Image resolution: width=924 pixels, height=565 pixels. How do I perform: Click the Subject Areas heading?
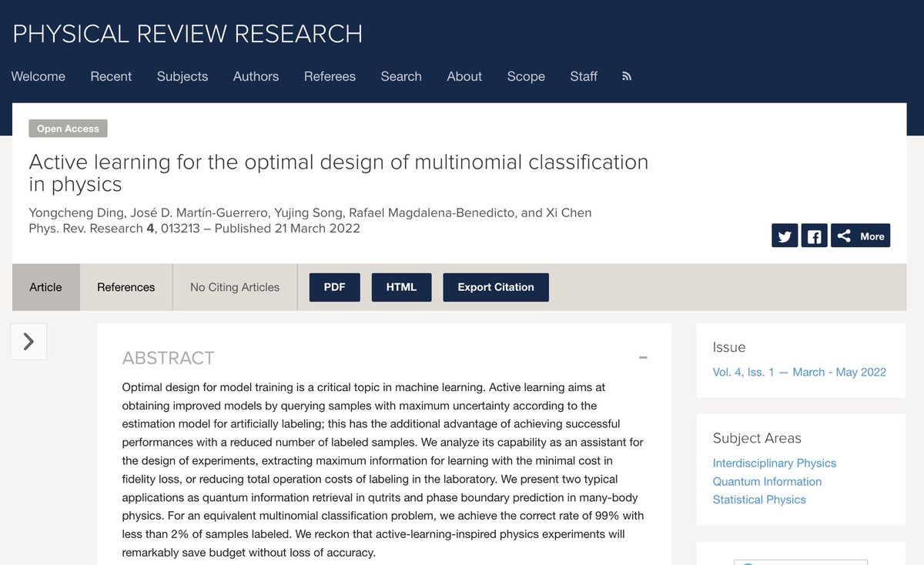[757, 438]
